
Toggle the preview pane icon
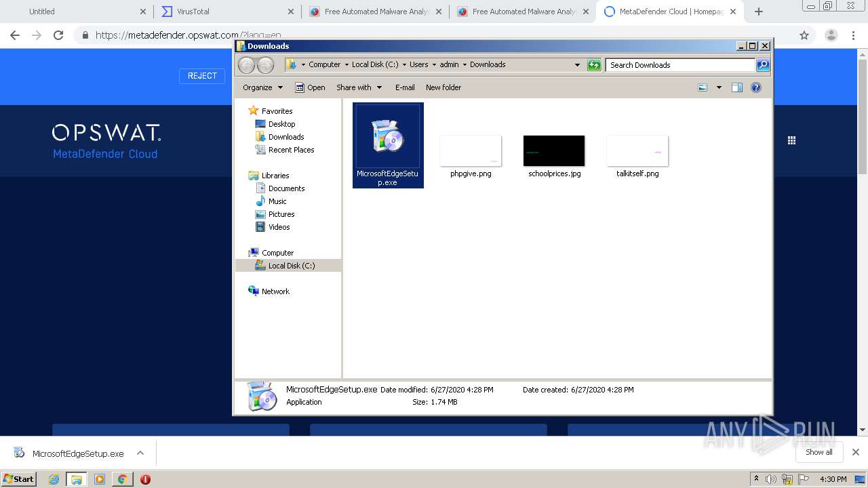point(737,87)
